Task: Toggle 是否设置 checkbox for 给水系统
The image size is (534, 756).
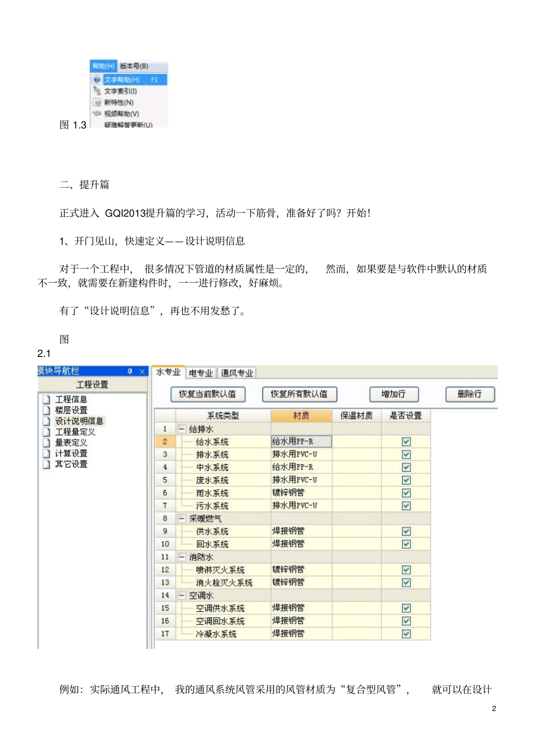Action: [x=406, y=442]
